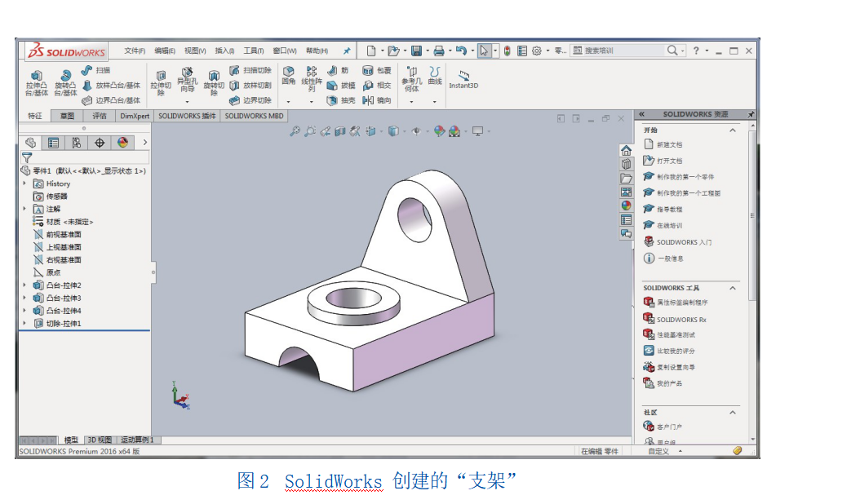Select the 旋转凸台/基体 revolve boss tool
The width and height of the screenshot is (860, 504).
pos(65,83)
